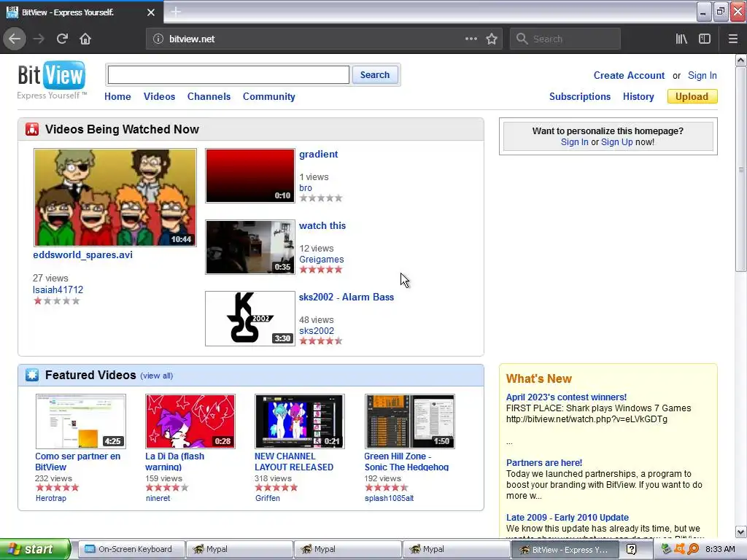Go back with the browser back arrow
747x560 pixels.
pos(15,39)
